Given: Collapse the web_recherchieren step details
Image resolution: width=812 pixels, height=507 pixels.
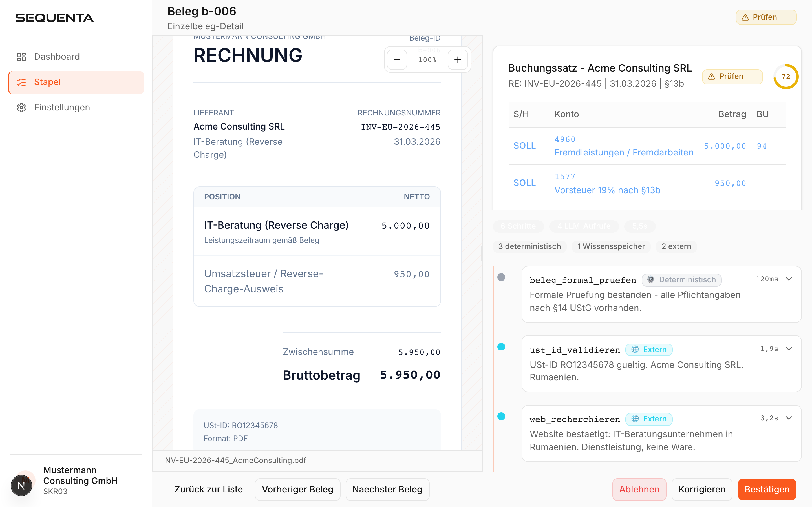Looking at the screenshot, I should [x=789, y=418].
